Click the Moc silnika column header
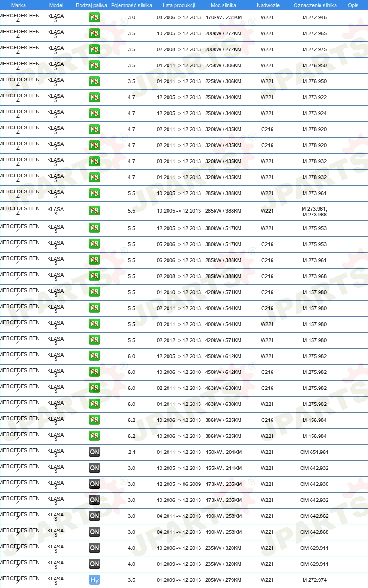Image resolution: width=368 pixels, height=588 pixels. (224, 5)
